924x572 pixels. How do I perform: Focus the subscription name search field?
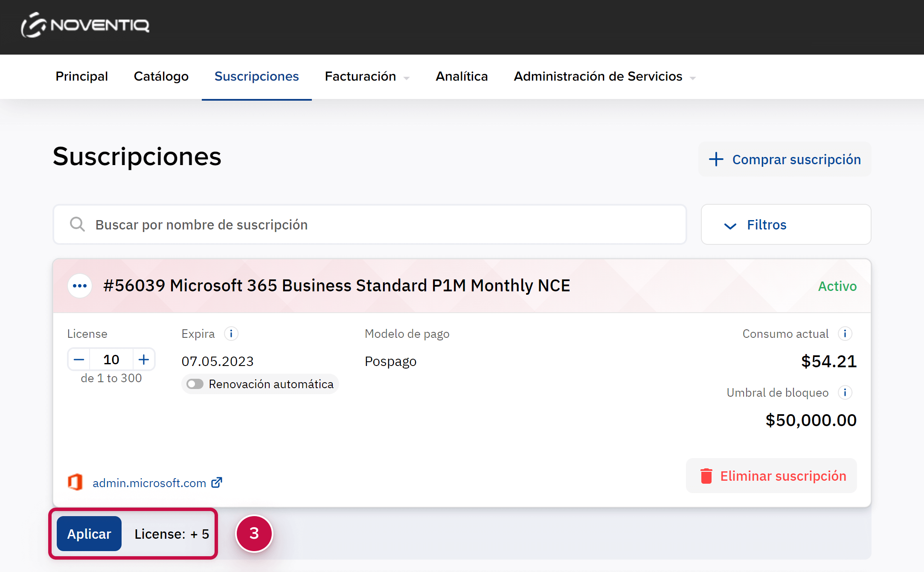point(384,225)
